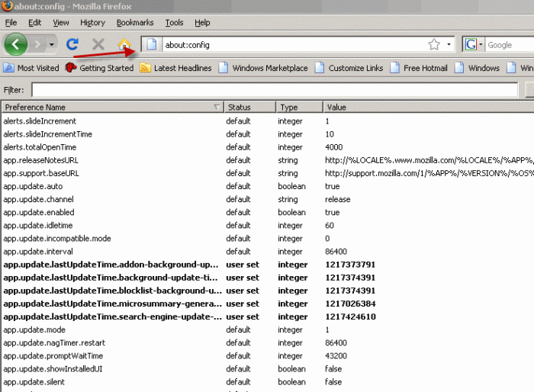Select the app.update.promptWaitTime preference
534x392 pixels.
click(53, 356)
